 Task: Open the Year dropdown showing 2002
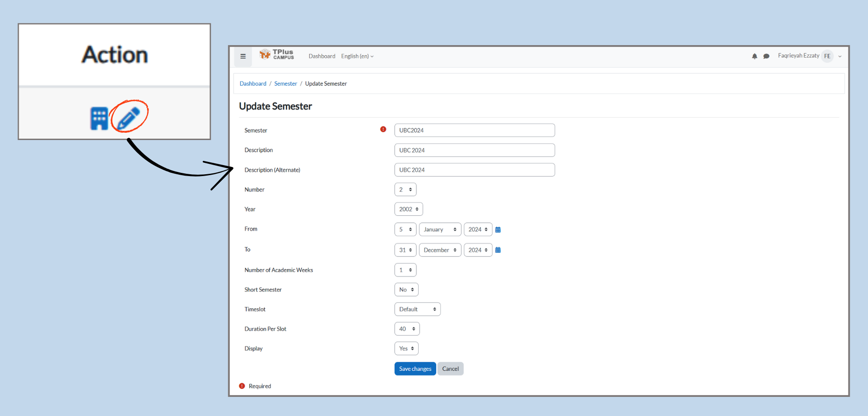point(409,209)
